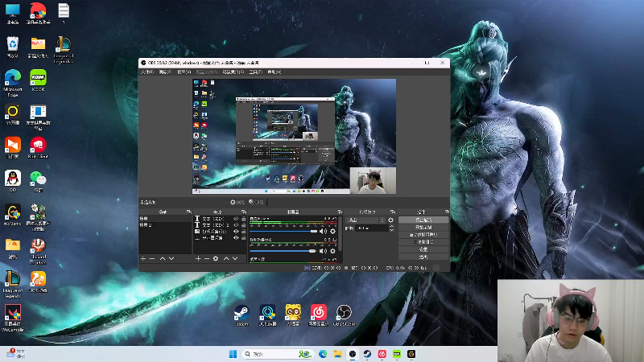Enable Studio Mode button in Controls
Viewport: 644px width, 362px height.
coord(423,242)
